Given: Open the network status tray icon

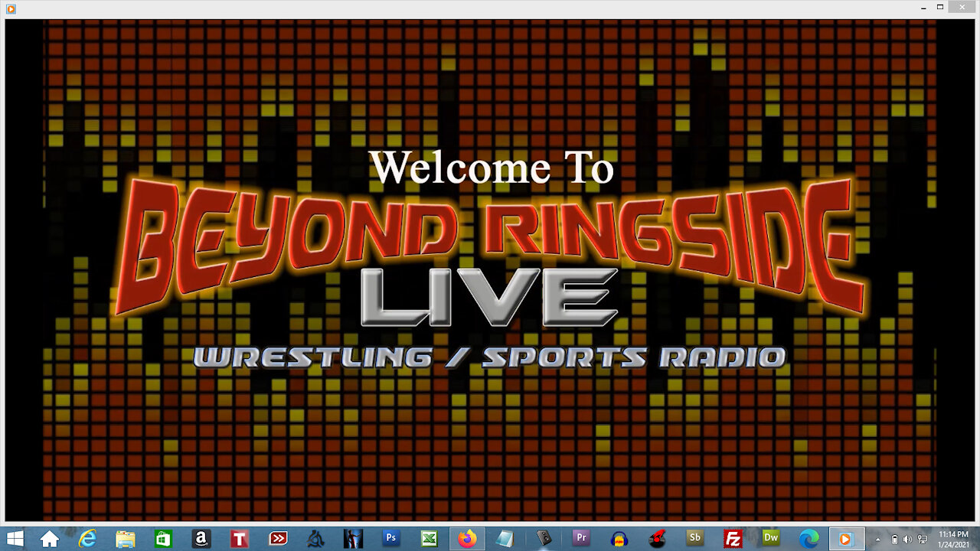Looking at the screenshot, I should 922,540.
